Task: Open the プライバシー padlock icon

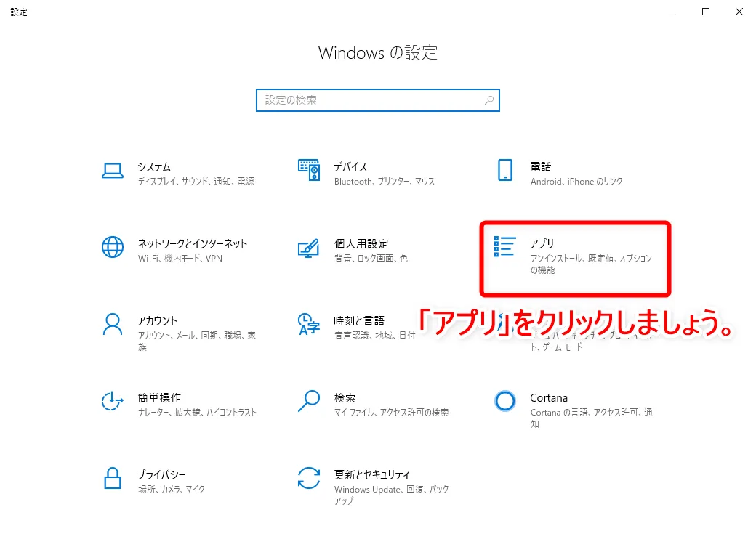Action: coord(113,478)
